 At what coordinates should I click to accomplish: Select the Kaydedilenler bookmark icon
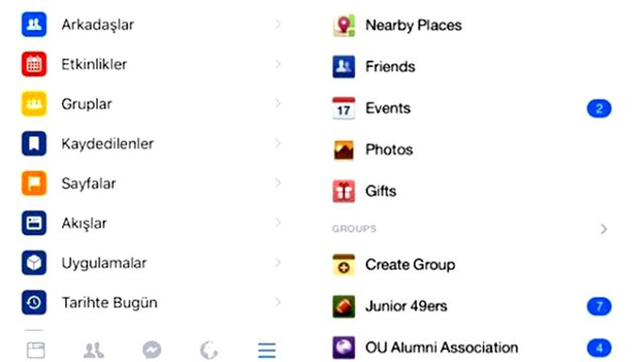[34, 144]
